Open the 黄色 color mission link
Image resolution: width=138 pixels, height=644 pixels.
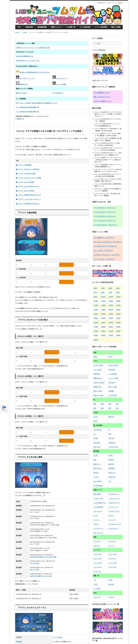(x=95, y=404)
